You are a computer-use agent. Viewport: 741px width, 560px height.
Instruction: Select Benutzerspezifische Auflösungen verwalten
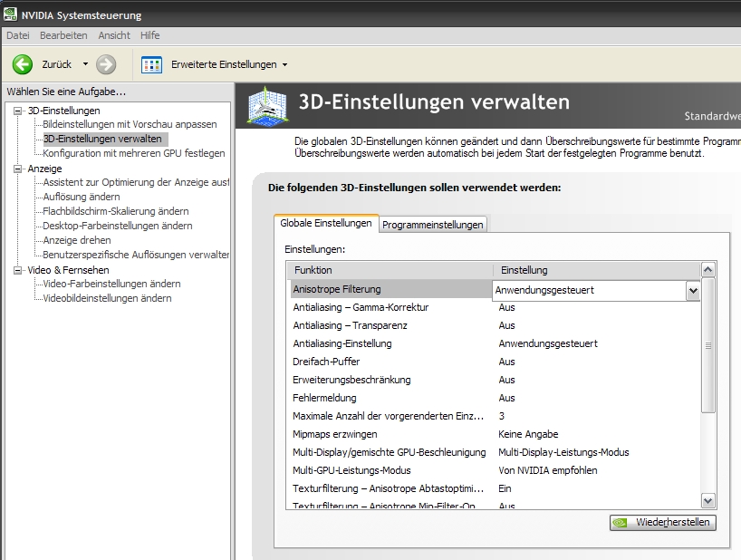pos(136,255)
